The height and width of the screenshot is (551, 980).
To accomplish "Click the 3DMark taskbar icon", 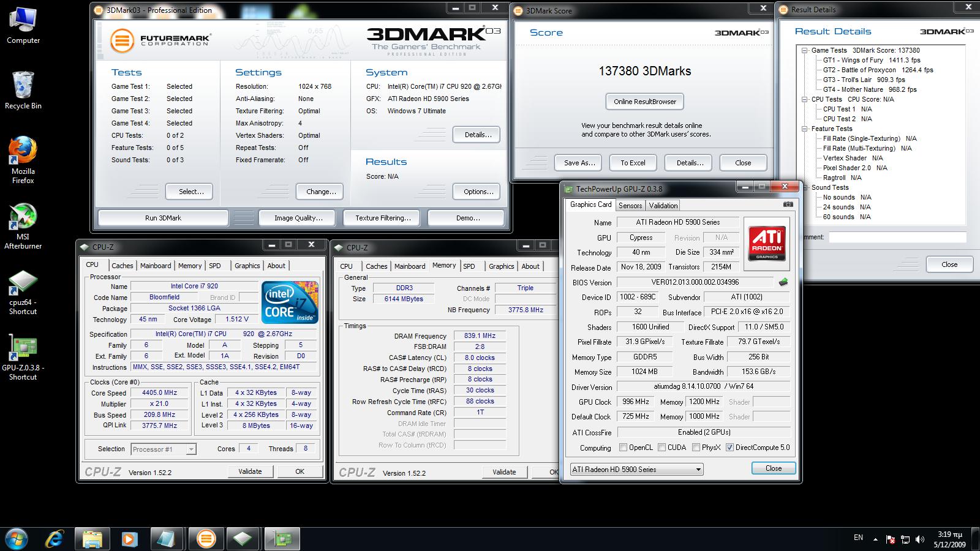I will pos(206,539).
